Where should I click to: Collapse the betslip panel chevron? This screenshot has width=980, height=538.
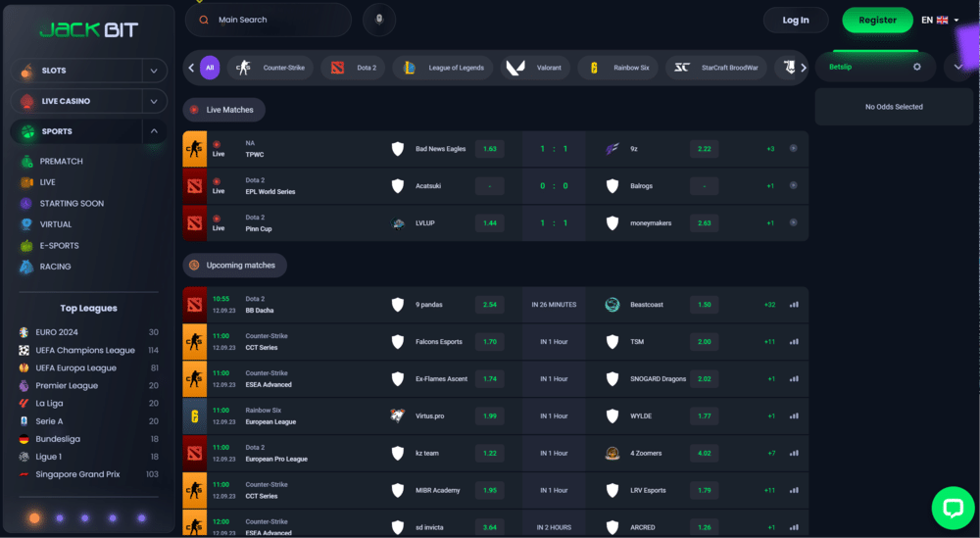(x=958, y=67)
